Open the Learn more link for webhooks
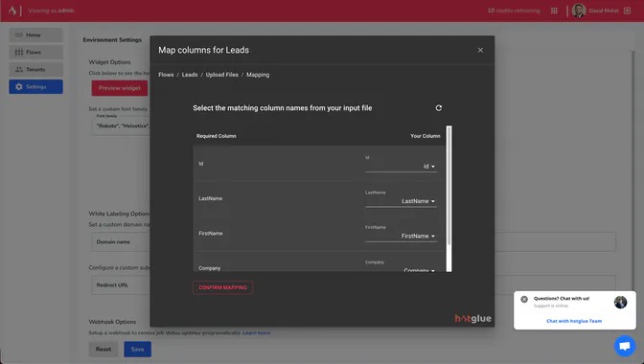 (x=256, y=332)
